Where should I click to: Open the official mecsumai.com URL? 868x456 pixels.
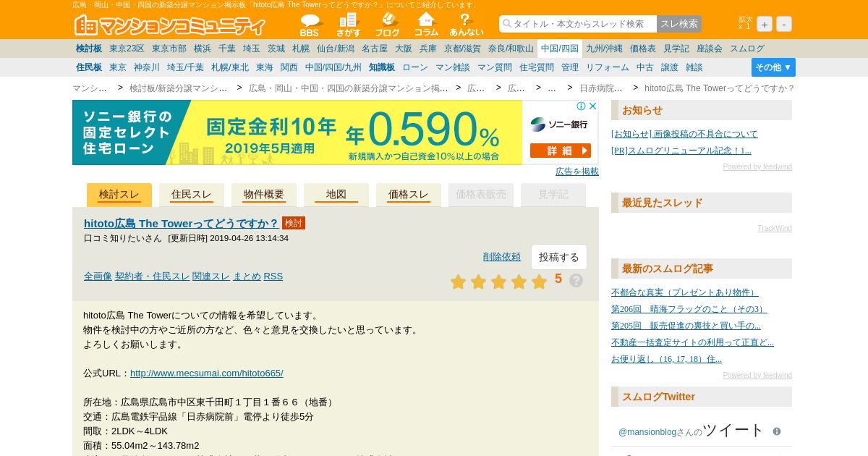(207, 373)
